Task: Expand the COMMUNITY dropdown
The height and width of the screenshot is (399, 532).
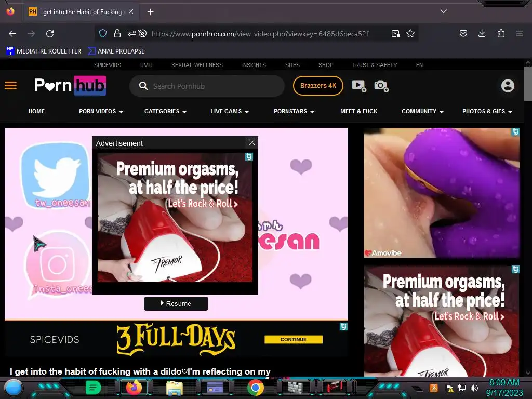Action: [x=423, y=111]
